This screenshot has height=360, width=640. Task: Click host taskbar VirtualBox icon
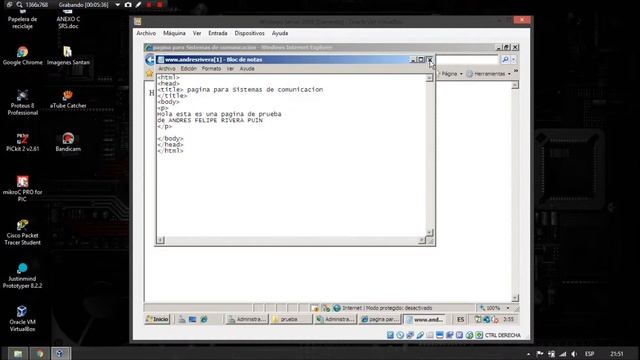[x=60, y=353]
